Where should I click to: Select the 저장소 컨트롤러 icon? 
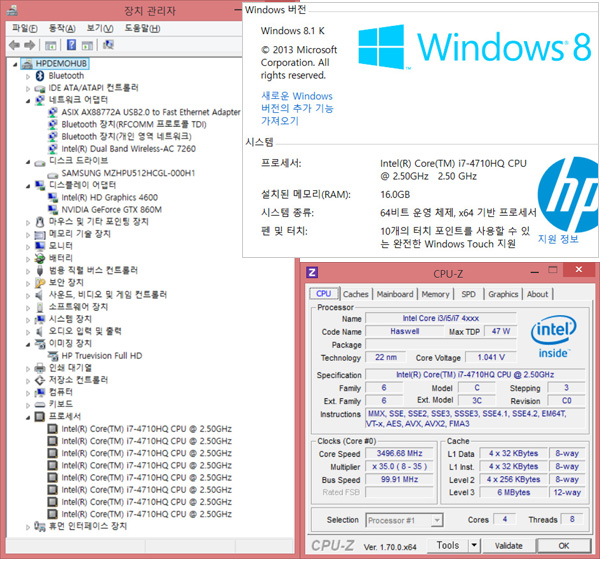40,380
